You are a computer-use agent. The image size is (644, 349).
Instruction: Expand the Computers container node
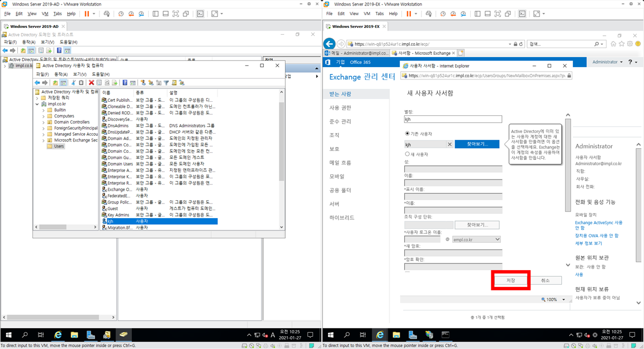[44, 116]
